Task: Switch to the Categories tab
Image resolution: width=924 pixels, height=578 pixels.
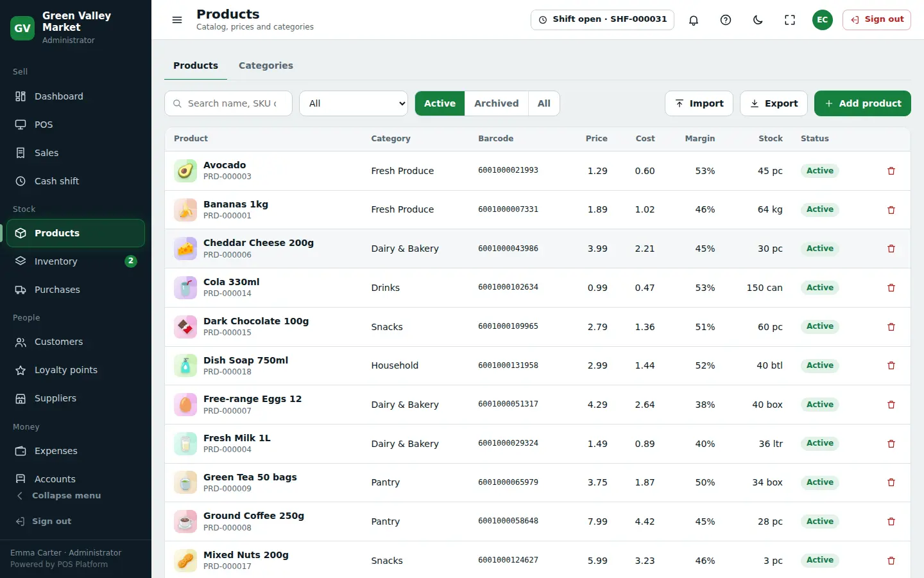Action: click(266, 66)
